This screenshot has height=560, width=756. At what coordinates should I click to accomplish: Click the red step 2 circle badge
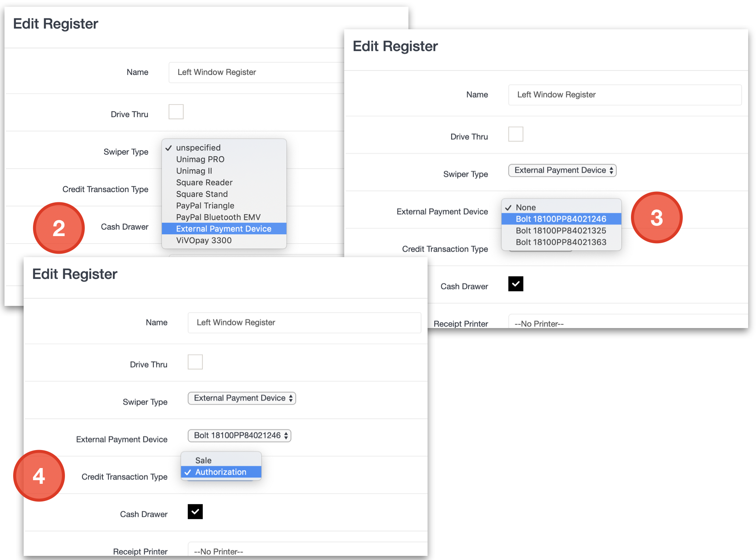pyautogui.click(x=59, y=228)
